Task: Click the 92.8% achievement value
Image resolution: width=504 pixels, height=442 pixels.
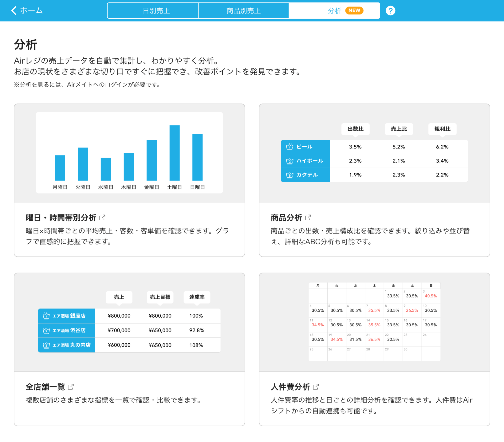Action: tap(197, 331)
